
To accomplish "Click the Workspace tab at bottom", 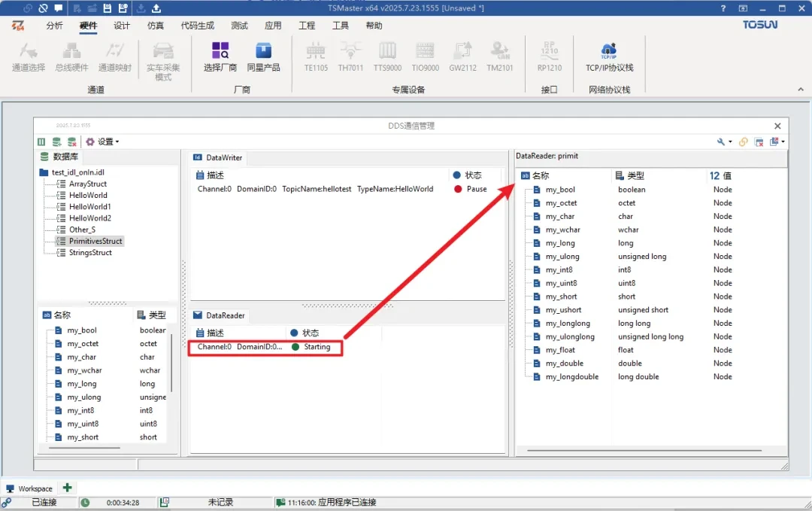I will click(30, 488).
